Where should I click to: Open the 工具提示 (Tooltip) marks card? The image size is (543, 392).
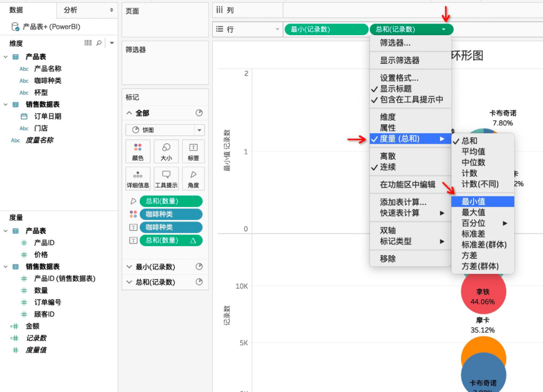[166, 179]
